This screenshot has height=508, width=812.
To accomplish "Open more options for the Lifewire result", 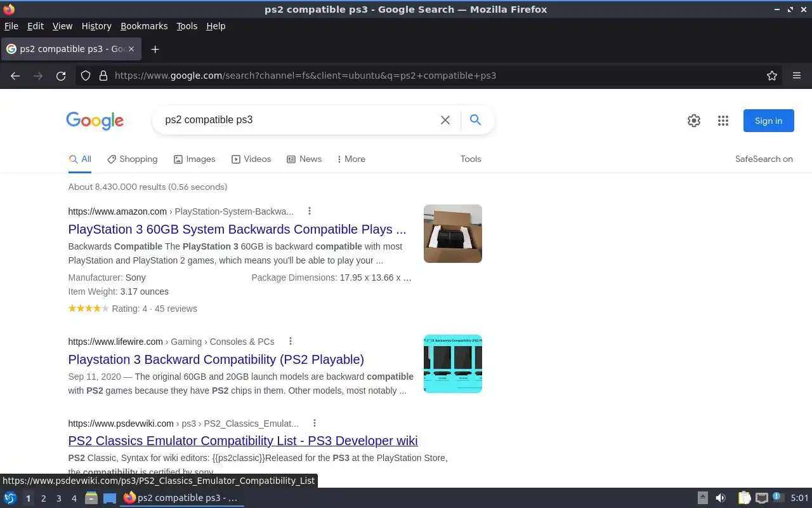I will coord(291,341).
